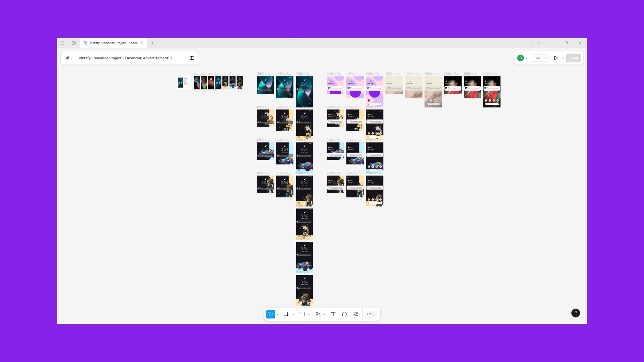Viewport: 644px width, 362px height.
Task: Select the Rectangle shape tool
Action: tap(302, 314)
